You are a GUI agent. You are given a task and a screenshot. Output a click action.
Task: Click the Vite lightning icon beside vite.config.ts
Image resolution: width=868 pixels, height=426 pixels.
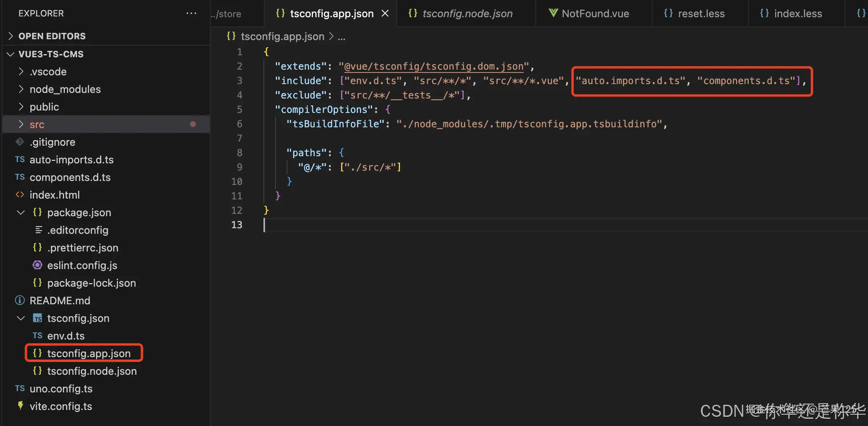click(20, 406)
